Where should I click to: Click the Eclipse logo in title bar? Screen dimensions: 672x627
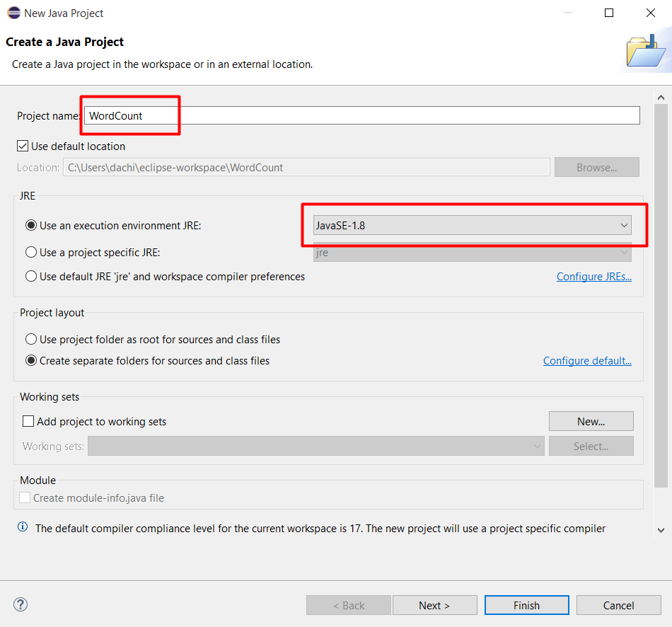13,13
